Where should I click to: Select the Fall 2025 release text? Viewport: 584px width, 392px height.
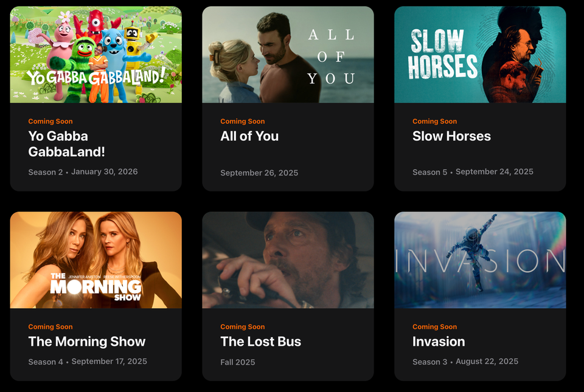point(238,362)
